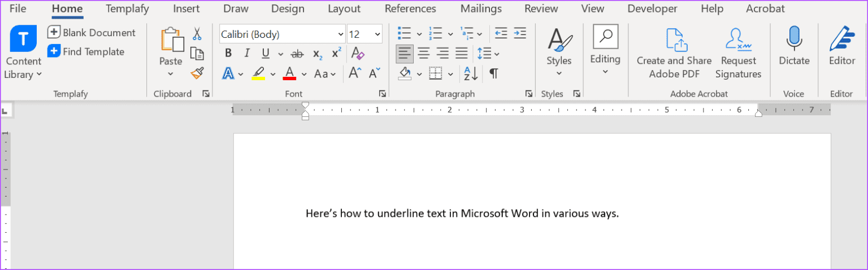Click the Text Effects glowing A icon

point(228,73)
